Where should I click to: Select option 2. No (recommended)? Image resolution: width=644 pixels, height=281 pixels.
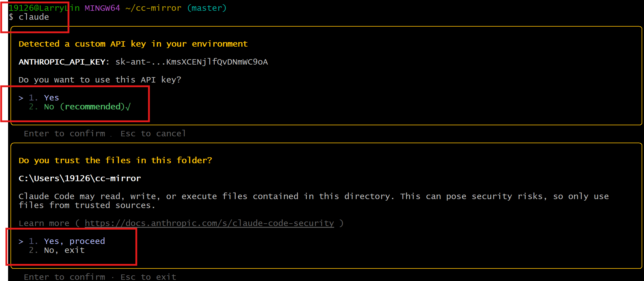[80, 107]
